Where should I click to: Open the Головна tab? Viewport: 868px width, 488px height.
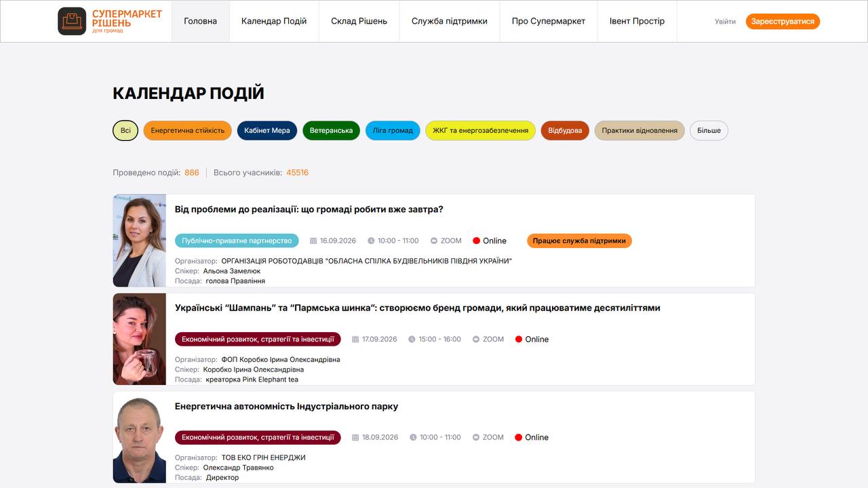click(201, 21)
